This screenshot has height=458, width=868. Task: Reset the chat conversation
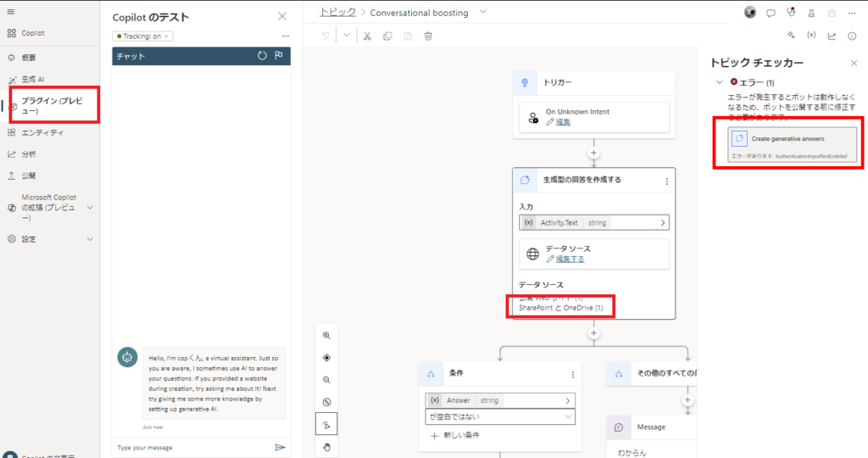click(262, 55)
